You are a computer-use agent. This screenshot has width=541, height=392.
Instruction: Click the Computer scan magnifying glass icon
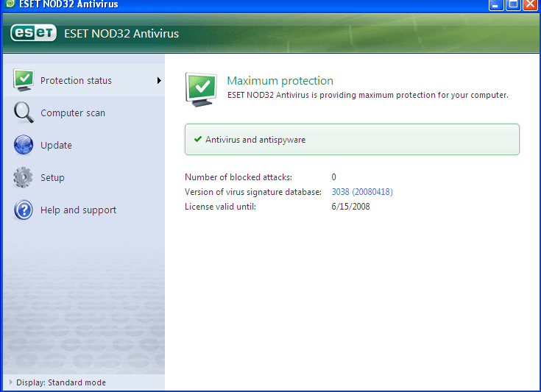point(24,113)
